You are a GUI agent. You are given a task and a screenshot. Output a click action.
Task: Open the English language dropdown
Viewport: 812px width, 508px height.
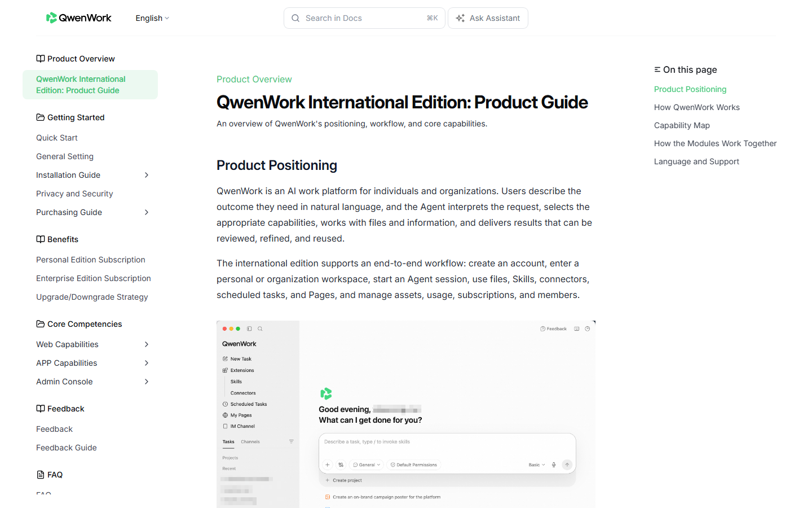click(x=152, y=18)
